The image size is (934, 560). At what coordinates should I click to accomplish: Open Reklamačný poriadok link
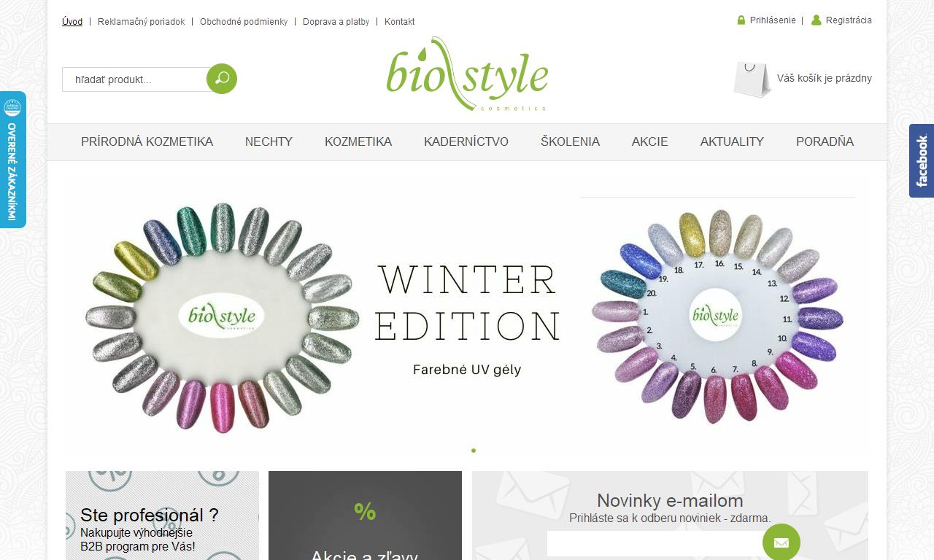tap(142, 22)
